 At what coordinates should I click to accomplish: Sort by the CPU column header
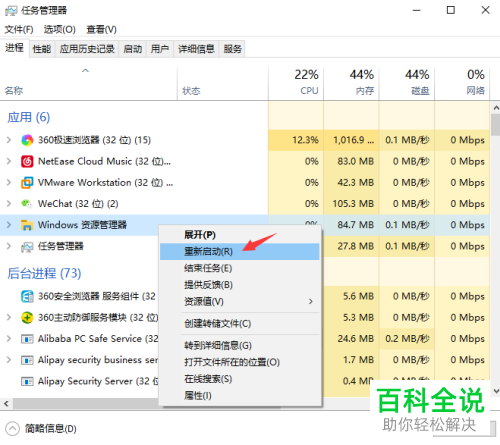pos(296,83)
